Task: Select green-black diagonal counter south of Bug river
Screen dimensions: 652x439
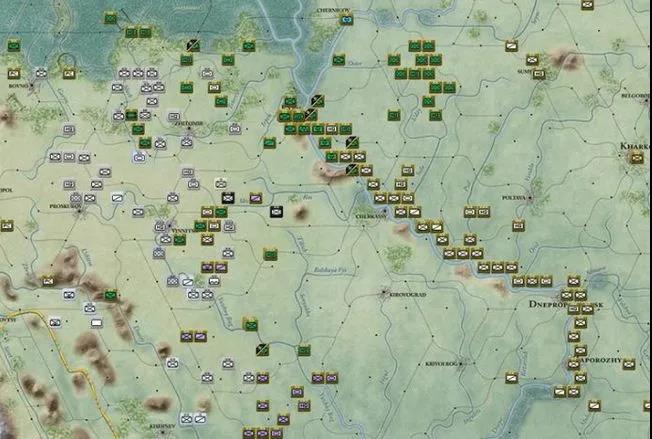Action: (x=262, y=350)
